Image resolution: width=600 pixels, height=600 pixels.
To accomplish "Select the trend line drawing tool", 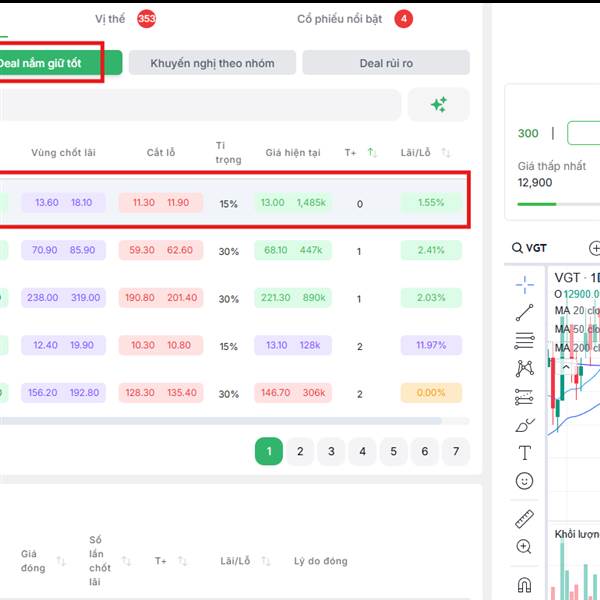I will point(524,313).
